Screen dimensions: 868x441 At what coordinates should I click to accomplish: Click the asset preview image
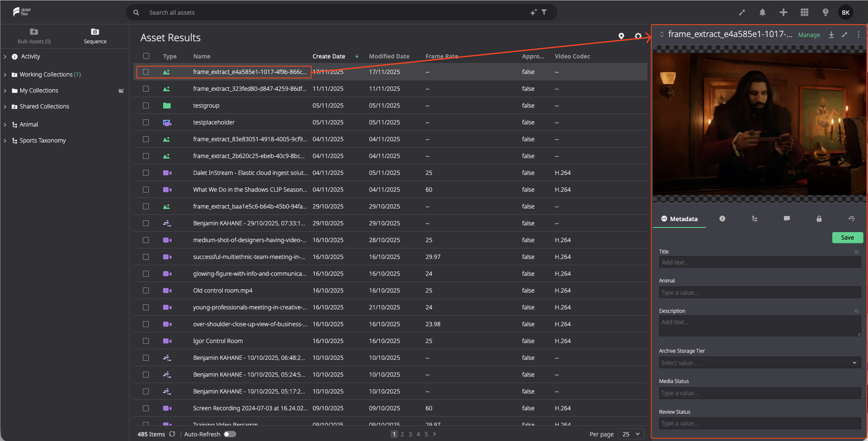point(760,124)
